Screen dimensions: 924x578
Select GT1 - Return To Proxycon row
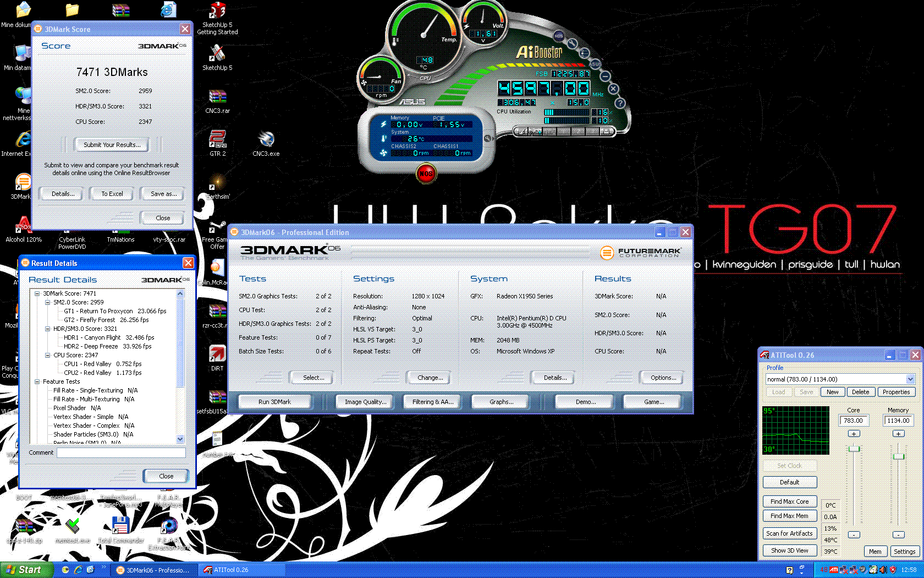tap(115, 311)
